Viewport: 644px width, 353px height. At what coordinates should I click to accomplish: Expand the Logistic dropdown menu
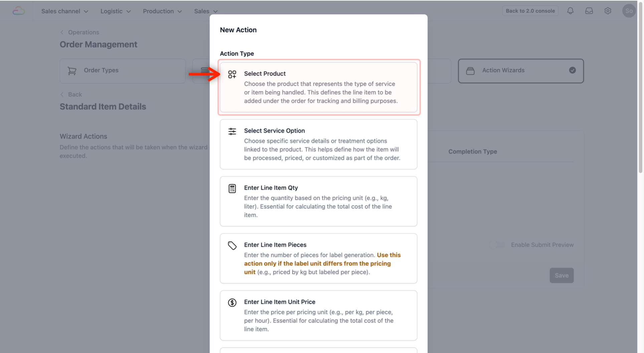click(x=116, y=11)
